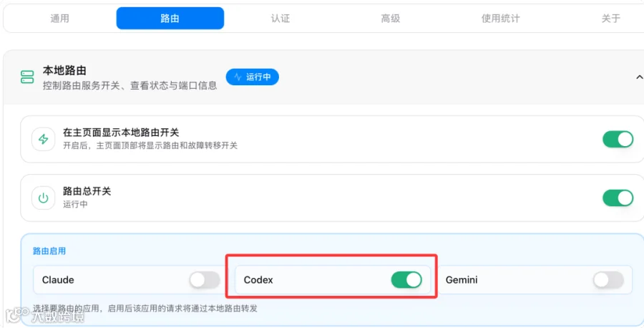Click text 控制路由服务开关、查看状态与端口信息
This screenshot has width=644, height=328.
pos(130,85)
